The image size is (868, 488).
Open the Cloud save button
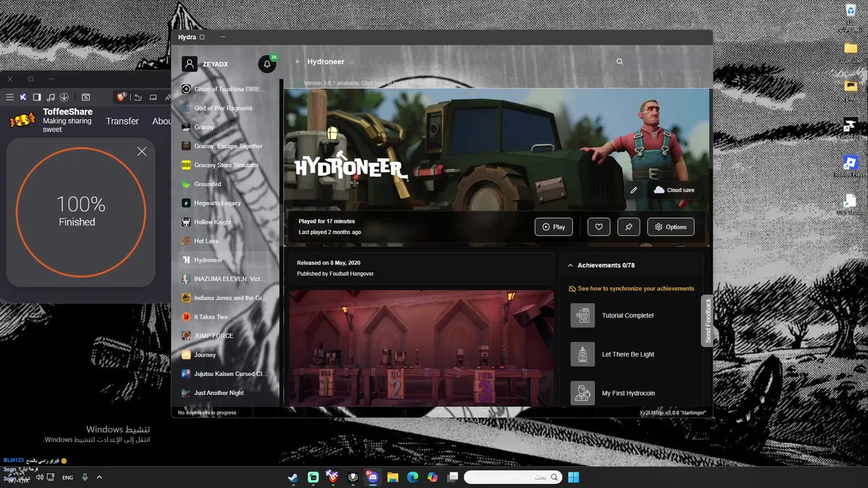674,190
